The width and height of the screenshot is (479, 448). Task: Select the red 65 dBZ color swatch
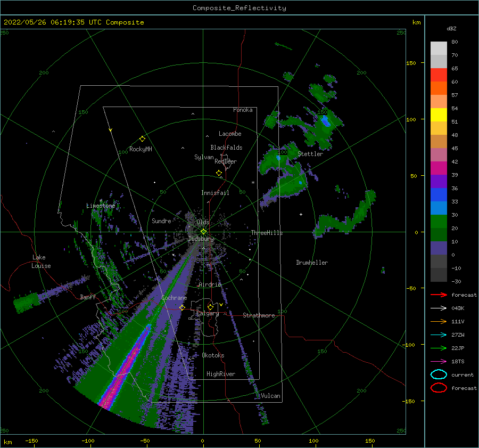coord(439,75)
